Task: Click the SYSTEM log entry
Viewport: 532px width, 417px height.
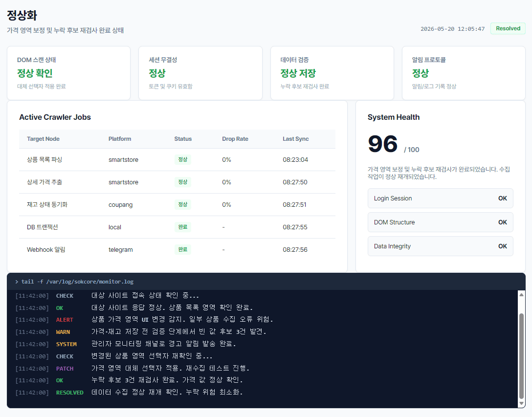Action: pos(126,344)
